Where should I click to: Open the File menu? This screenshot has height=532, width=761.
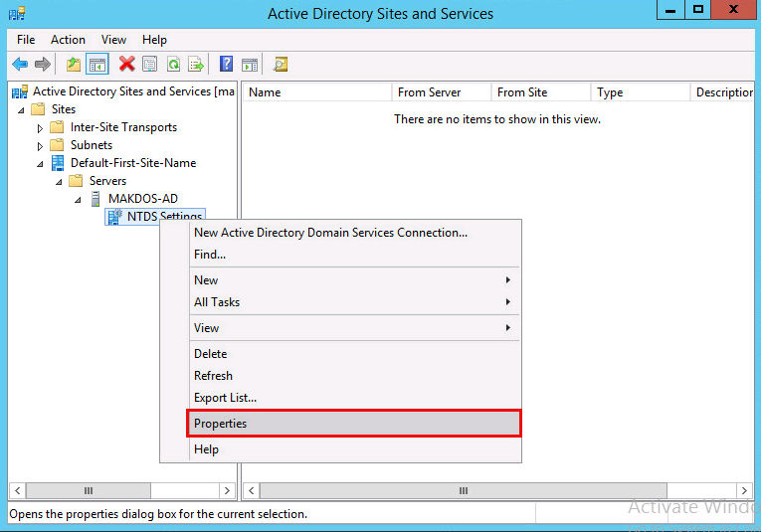pyautogui.click(x=26, y=40)
